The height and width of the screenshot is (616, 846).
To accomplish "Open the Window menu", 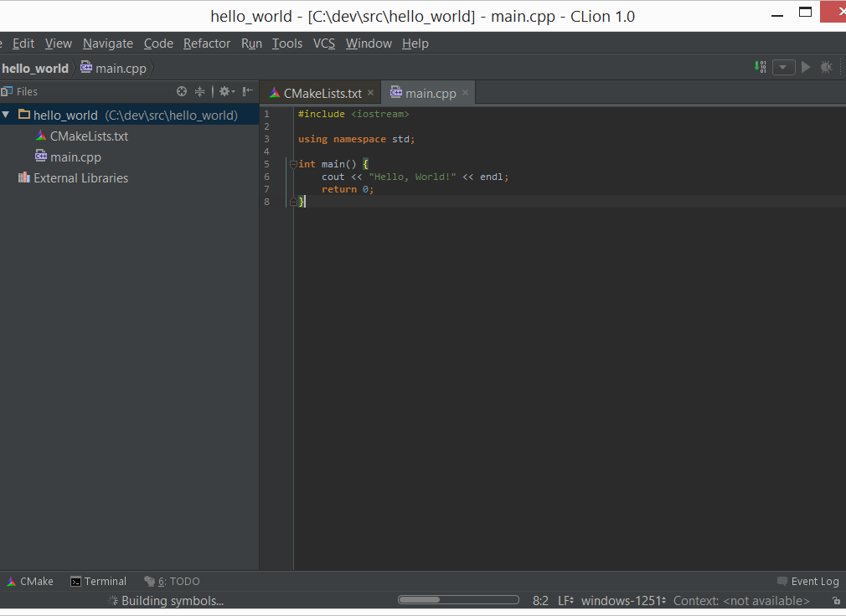I will click(369, 44).
